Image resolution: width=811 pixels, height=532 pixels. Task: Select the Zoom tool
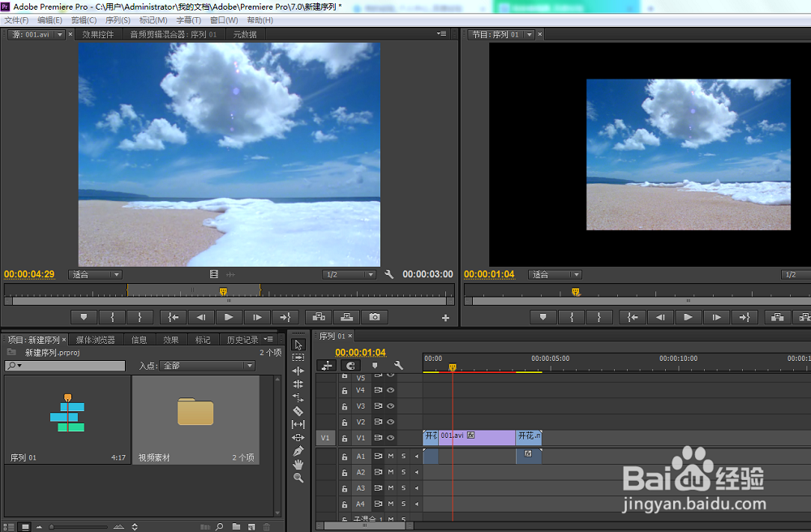point(298,478)
